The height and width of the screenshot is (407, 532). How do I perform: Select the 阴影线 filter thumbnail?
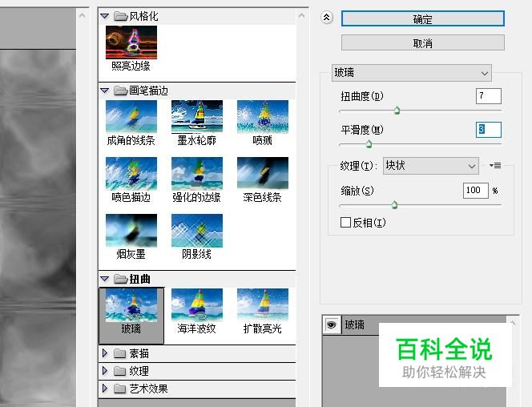pyautogui.click(x=197, y=230)
